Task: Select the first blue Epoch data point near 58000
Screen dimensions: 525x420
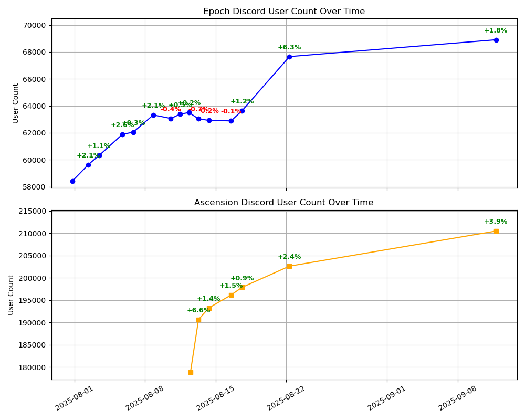Action: (x=72, y=182)
